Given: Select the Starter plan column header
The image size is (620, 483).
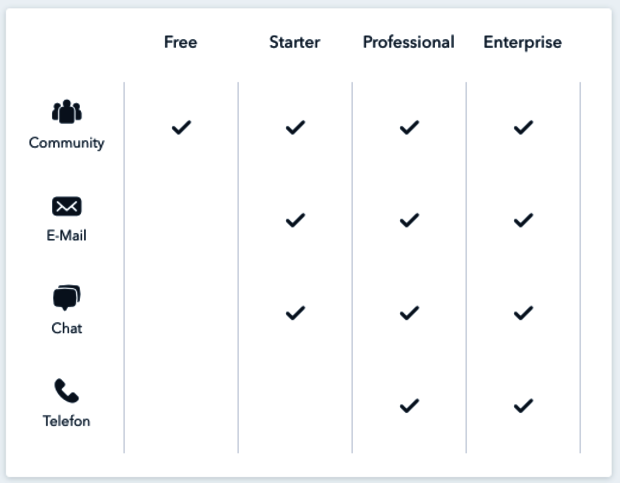Looking at the screenshot, I should point(295,42).
